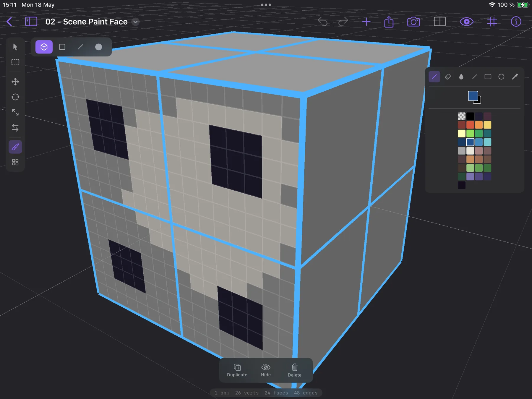532x399 pixels.
Task: Click the '26 verts' status text
Action: [247, 393]
